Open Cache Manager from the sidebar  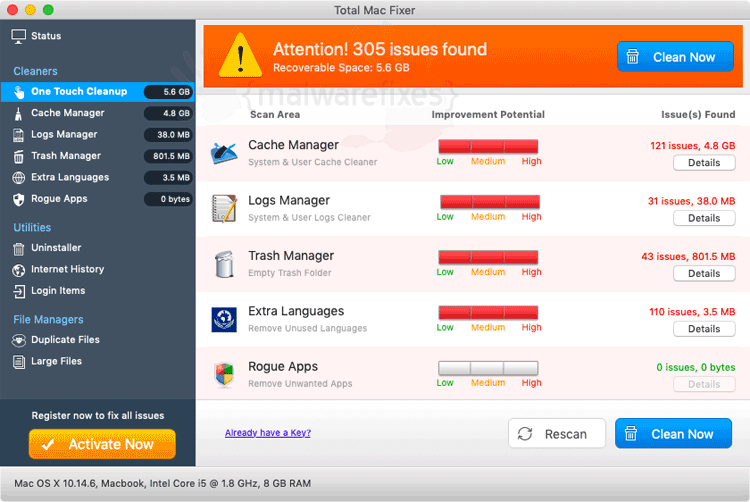tap(98, 113)
